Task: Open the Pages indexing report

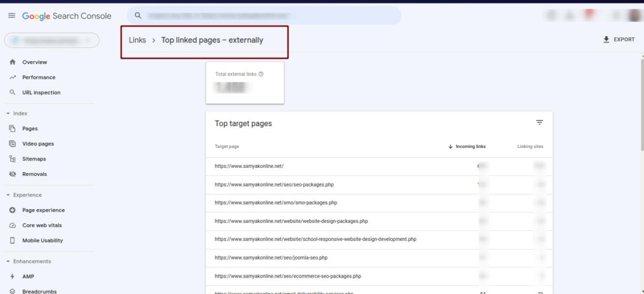Action: (30, 129)
